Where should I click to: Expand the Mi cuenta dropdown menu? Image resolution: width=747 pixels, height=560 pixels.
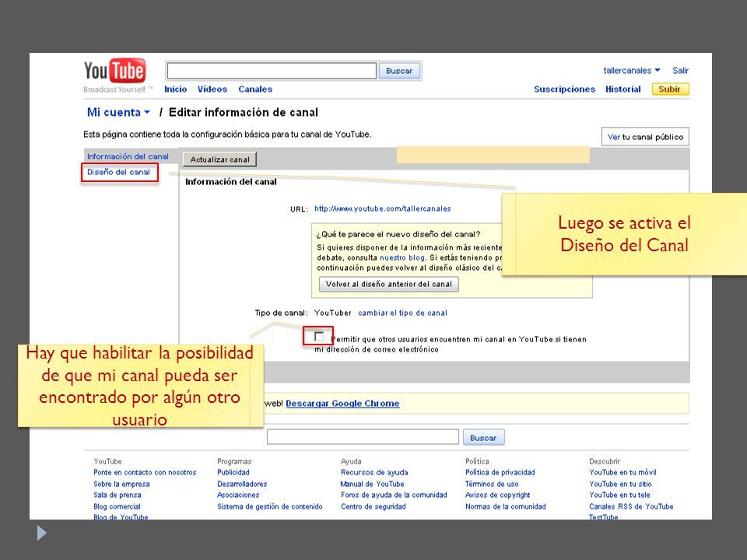118,112
